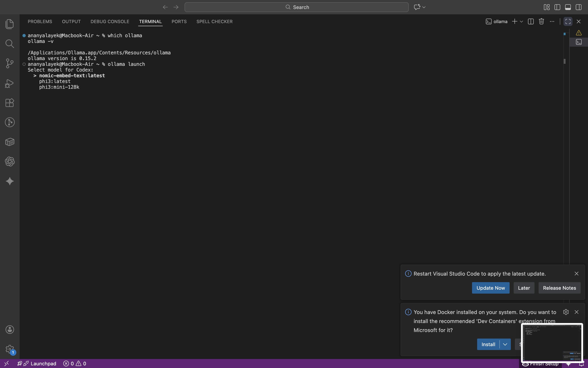Toggle maximized panel size
Viewport: 588px width, 368px height.
[x=568, y=21]
